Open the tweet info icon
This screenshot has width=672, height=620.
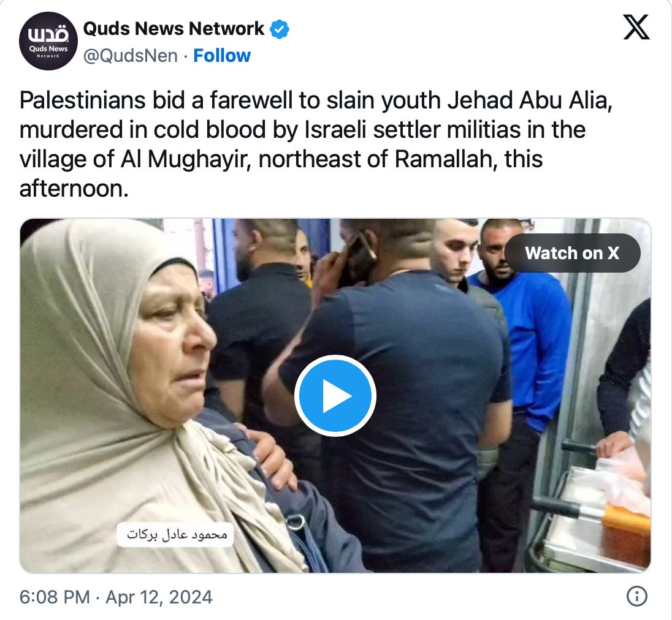tap(637, 597)
